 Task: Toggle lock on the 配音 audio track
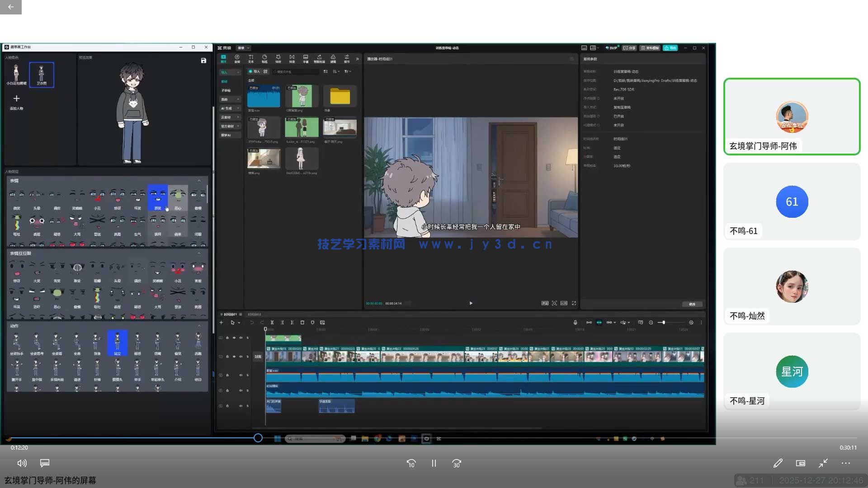227,375
